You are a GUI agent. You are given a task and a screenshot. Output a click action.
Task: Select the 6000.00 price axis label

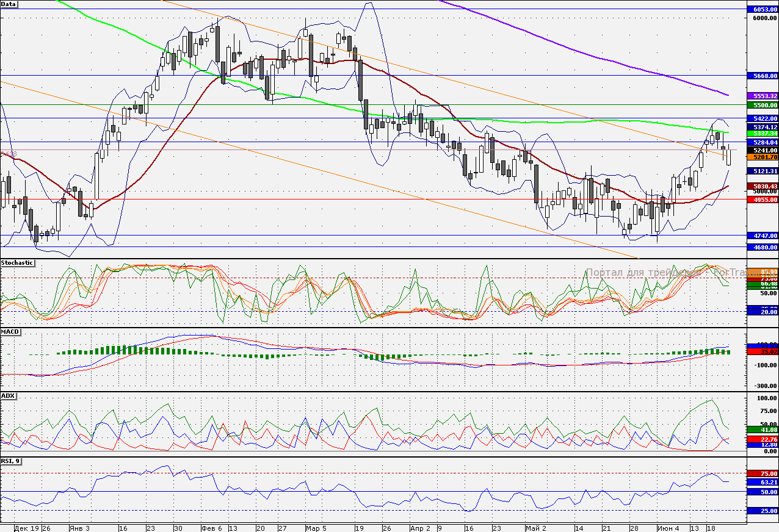[764, 19]
